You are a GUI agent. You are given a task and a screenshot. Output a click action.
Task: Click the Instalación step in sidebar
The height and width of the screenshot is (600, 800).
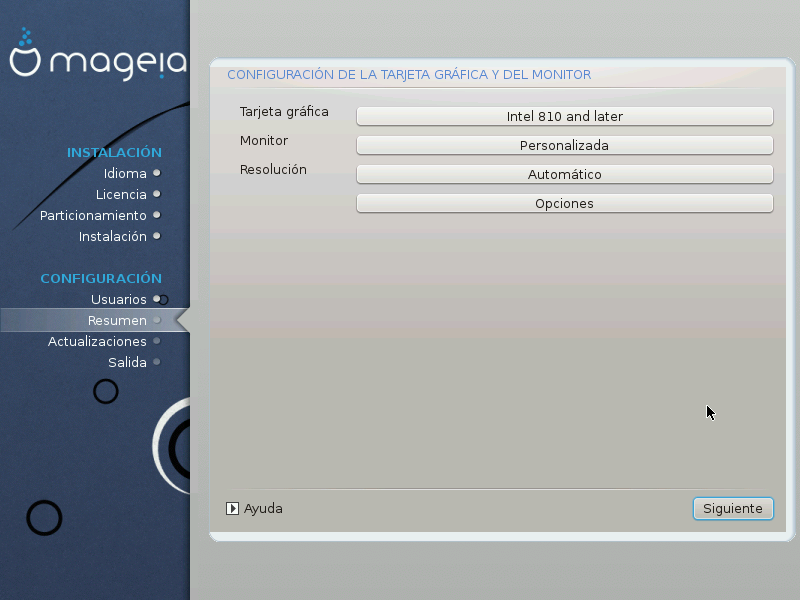click(x=112, y=236)
